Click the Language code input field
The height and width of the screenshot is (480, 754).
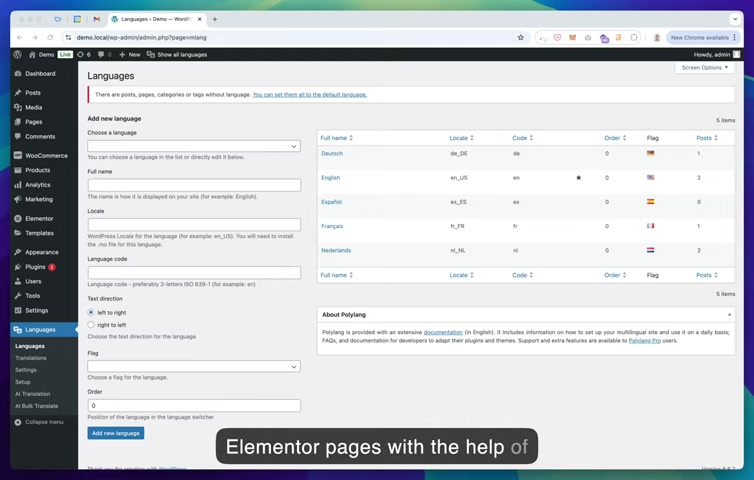(x=194, y=272)
